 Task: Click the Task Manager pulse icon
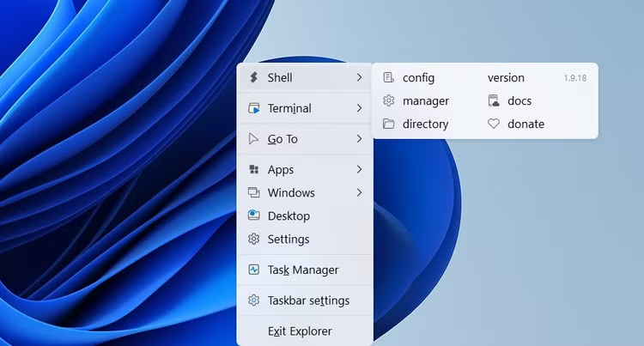(x=253, y=270)
